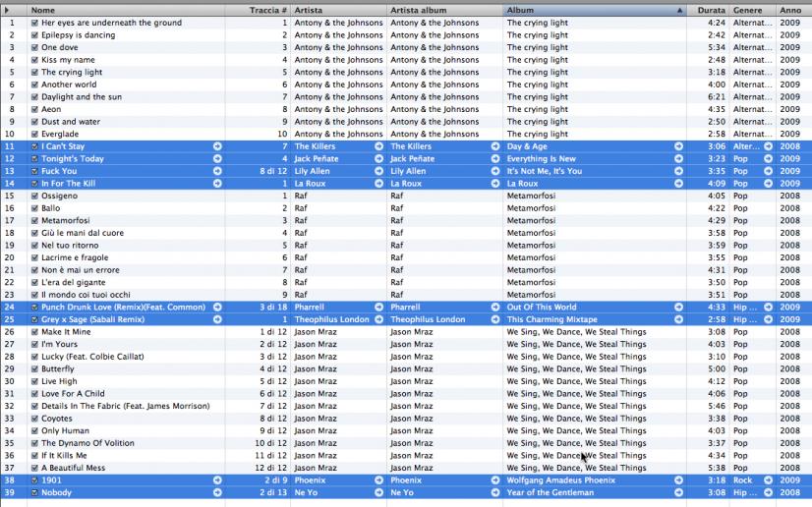This screenshot has height=507, width=812.
Task: Click arrow icon beside Lily Allen in Artista column
Action: (x=379, y=171)
